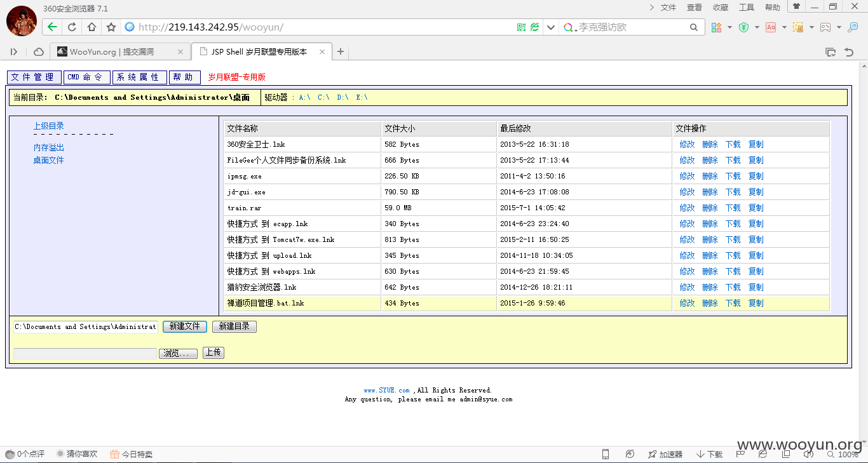Viewport: 868px width, 463px height.
Task: Click the restore closed tab undo arrow
Action: (x=849, y=51)
